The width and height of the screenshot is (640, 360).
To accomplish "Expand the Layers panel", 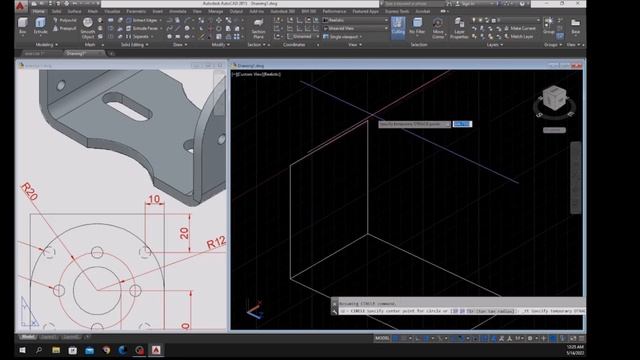I will 495,44.
